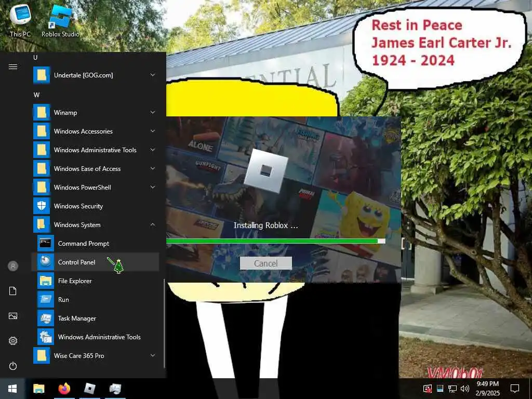Click the security alert tray icon
The image size is (532, 399).
428,389
